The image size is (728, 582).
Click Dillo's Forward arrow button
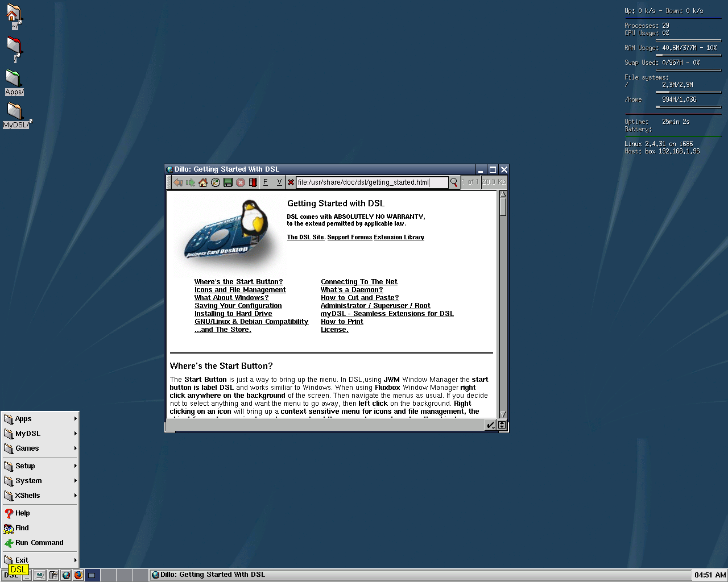[191, 182]
